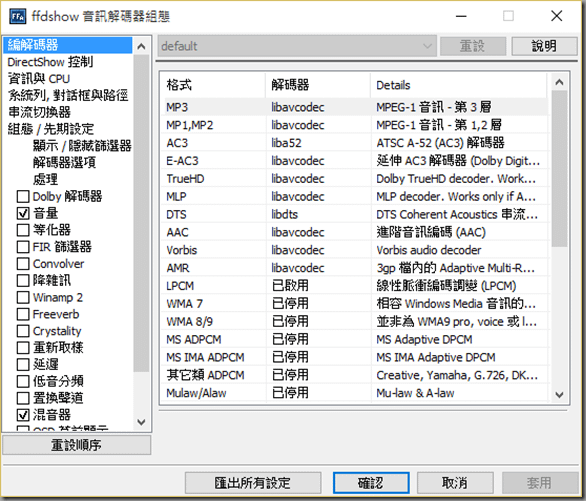The width and height of the screenshot is (586, 501).
Task: Toggle the 降雜訊 checkbox
Action: tap(23, 280)
